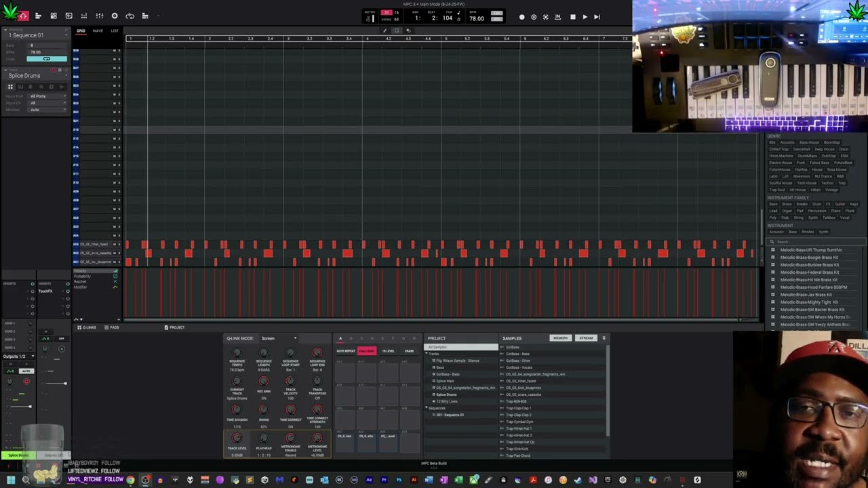Open the Monitor Auto dropdown

point(48,110)
